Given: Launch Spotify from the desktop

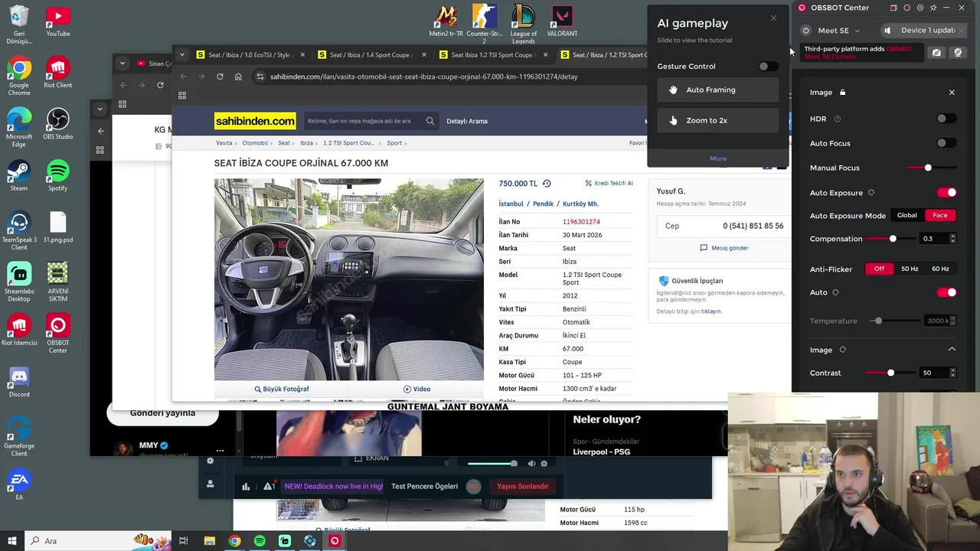Looking at the screenshot, I should point(58,175).
